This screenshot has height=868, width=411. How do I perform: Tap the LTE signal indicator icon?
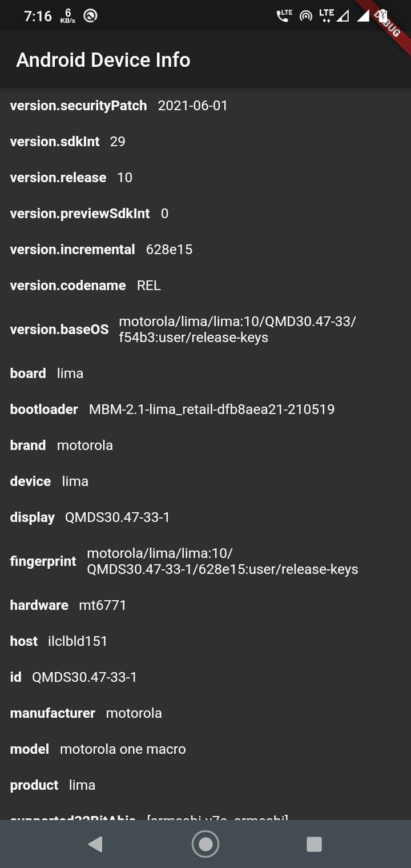tap(325, 15)
